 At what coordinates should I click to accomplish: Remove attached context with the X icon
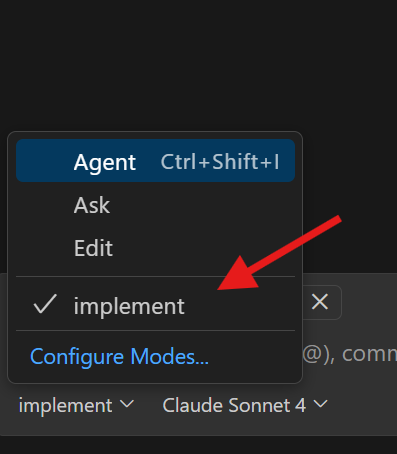pos(320,302)
